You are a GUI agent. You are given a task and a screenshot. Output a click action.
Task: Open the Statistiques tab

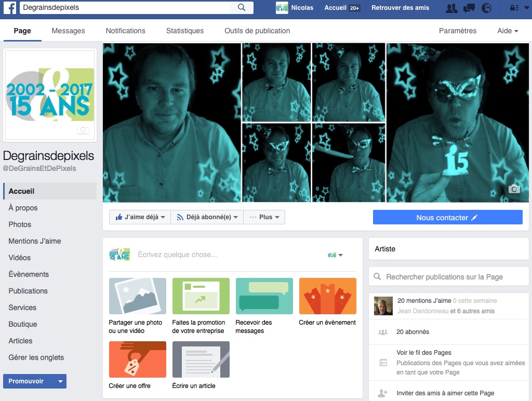point(185,31)
